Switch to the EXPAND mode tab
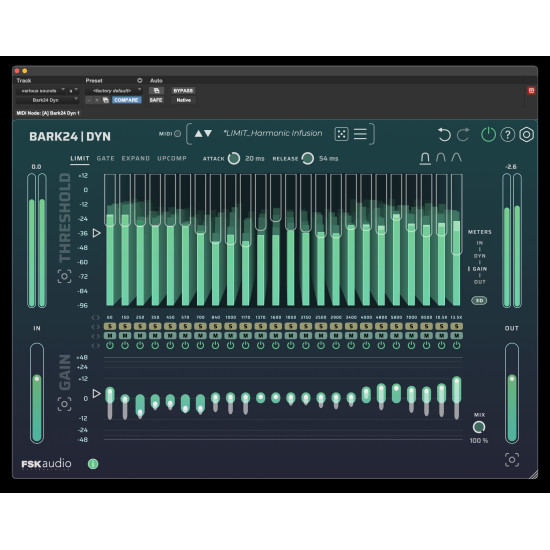Screen dimensions: 550x550 click(x=135, y=159)
